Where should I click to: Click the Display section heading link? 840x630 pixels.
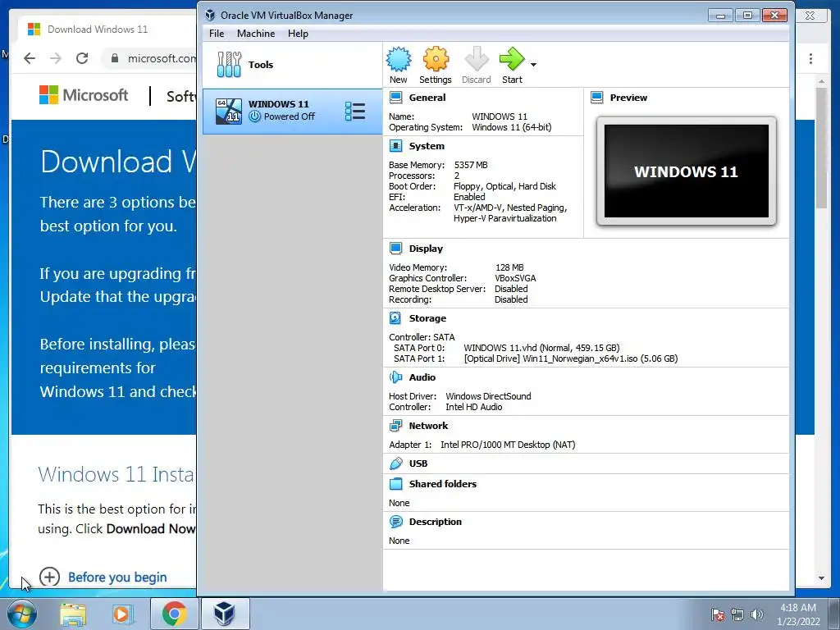[426, 248]
